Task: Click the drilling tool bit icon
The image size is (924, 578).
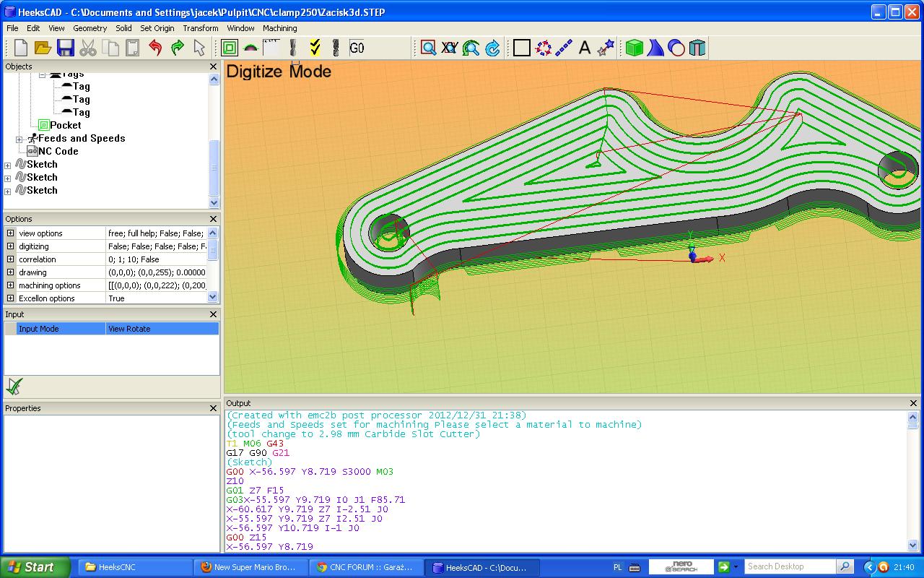Action: coord(293,48)
